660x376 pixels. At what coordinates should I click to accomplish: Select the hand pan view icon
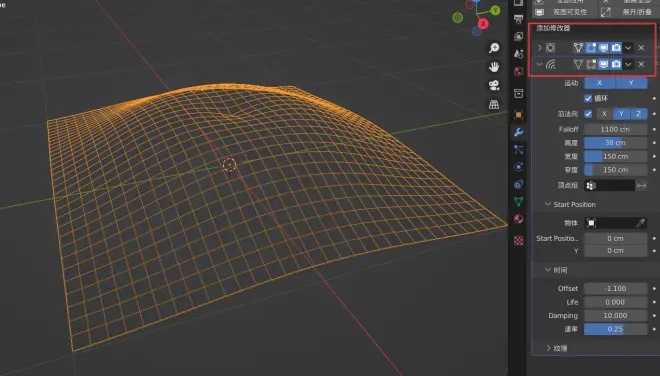(x=494, y=67)
